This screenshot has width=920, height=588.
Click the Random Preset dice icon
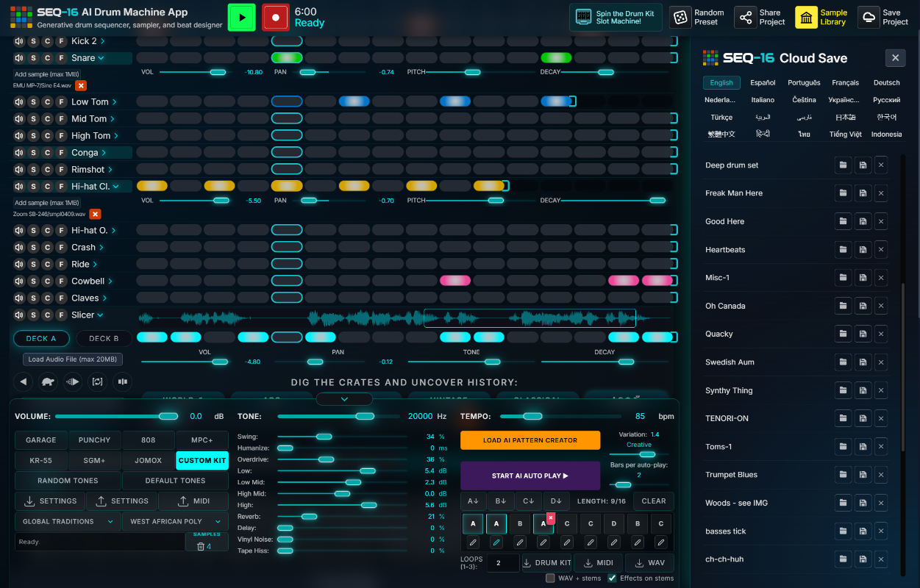680,17
